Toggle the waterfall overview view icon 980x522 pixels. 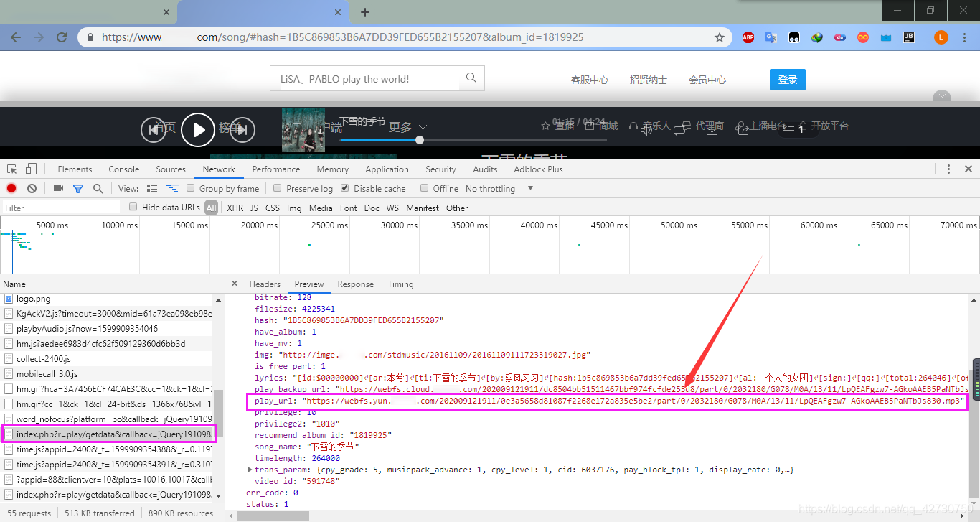click(172, 188)
